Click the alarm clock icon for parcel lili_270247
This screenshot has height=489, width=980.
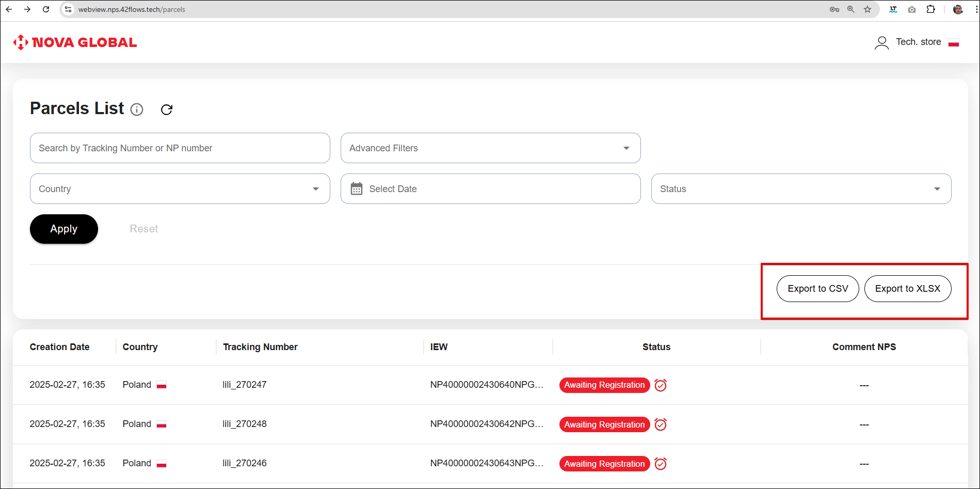(x=661, y=385)
